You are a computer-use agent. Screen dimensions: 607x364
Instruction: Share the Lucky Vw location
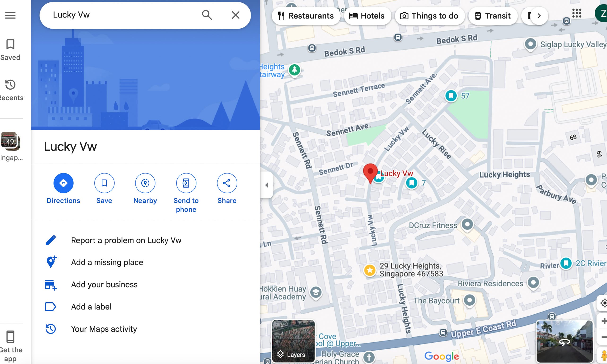point(227,183)
